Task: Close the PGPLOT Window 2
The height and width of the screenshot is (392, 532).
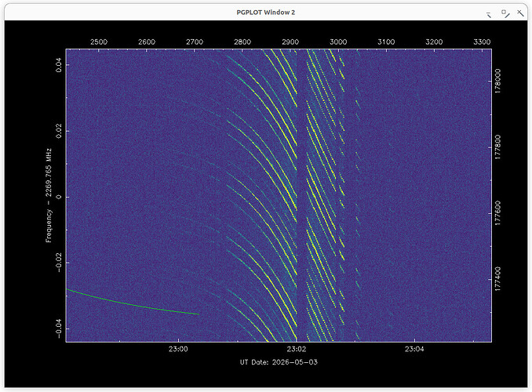Action: tap(520, 13)
